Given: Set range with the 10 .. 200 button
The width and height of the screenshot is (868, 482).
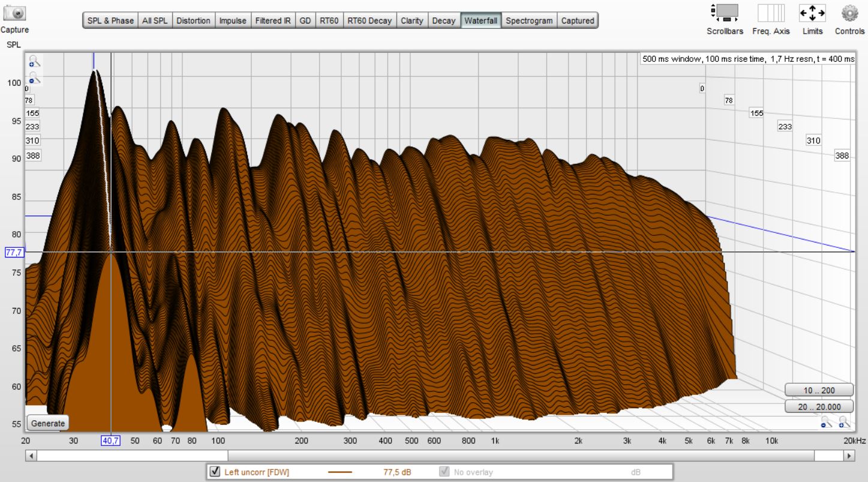Looking at the screenshot, I should (x=819, y=390).
